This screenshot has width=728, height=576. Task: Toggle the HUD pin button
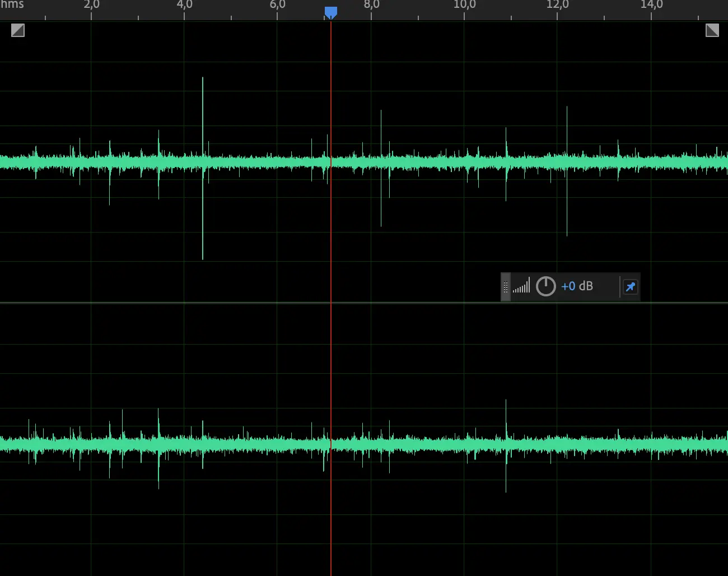coord(630,287)
